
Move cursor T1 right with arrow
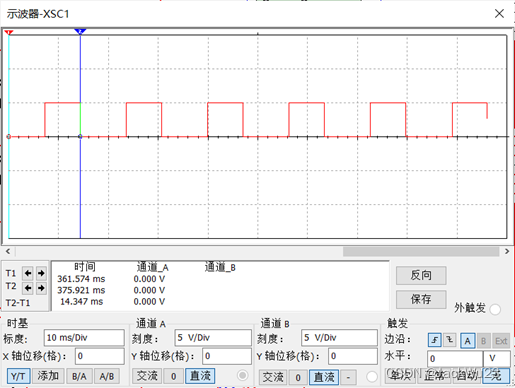pos(41,273)
